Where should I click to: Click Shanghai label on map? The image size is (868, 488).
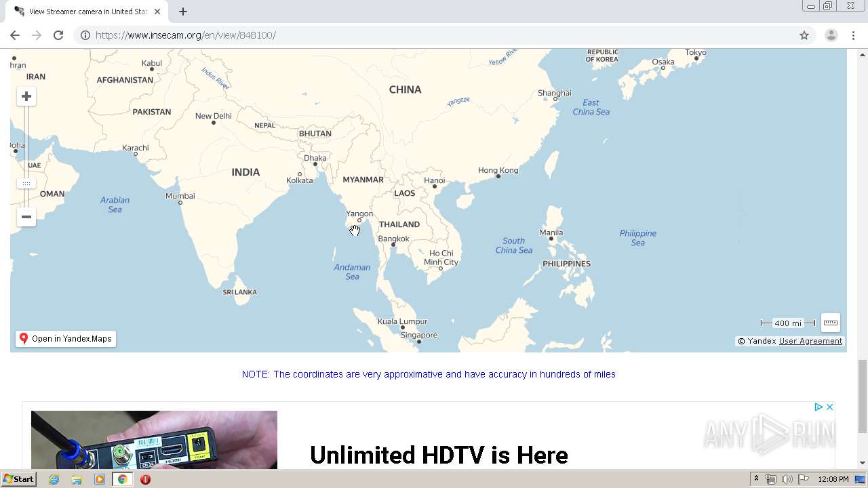click(554, 93)
